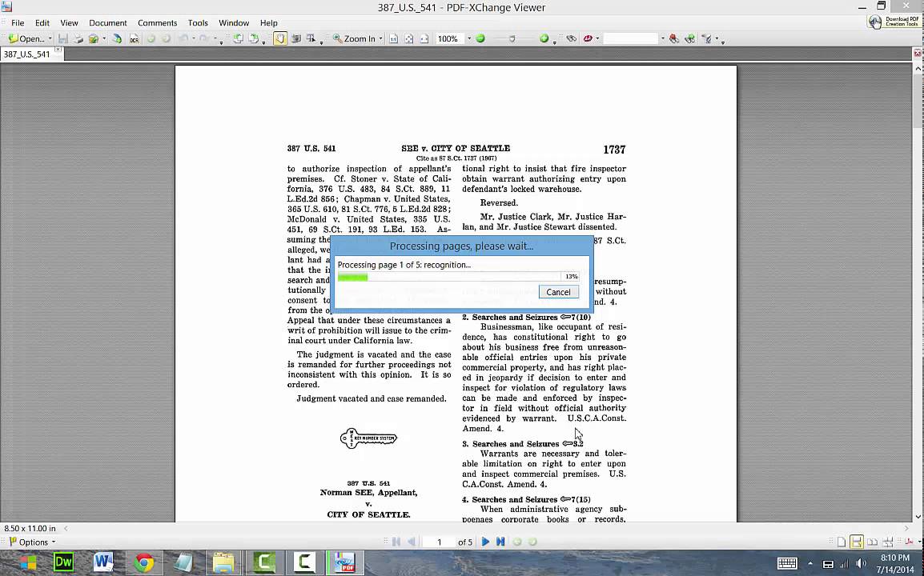Go to the first page
This screenshot has height=576, width=924.
click(396, 542)
